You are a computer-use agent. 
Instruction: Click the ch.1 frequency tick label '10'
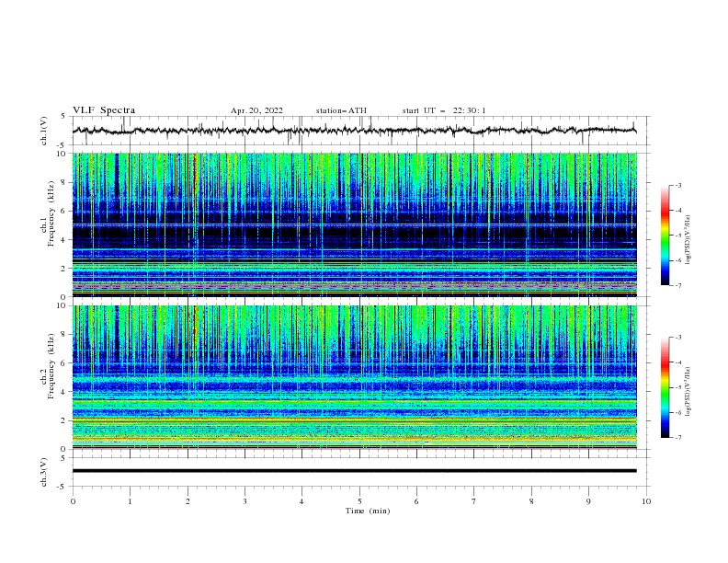coord(63,154)
